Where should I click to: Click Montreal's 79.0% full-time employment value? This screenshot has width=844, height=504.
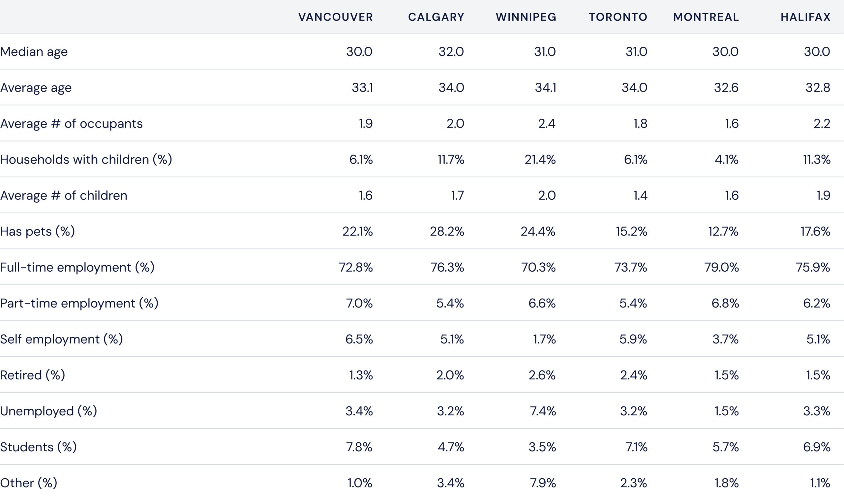(721, 268)
